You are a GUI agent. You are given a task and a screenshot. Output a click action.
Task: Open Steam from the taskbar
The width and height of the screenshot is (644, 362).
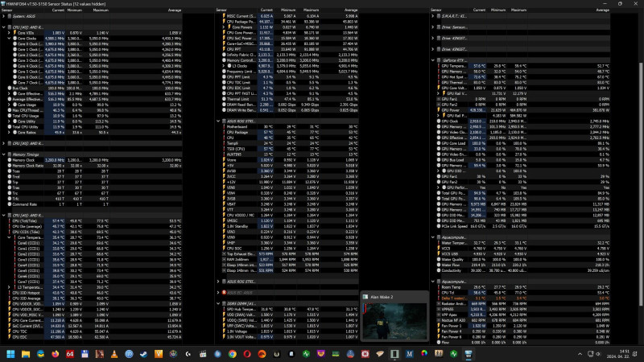[x=144, y=354]
